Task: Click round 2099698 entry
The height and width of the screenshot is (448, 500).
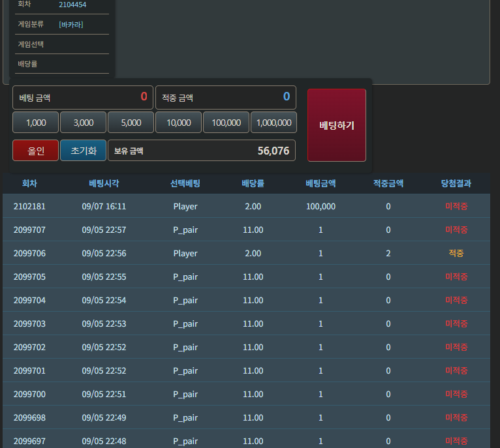Action: (29, 418)
